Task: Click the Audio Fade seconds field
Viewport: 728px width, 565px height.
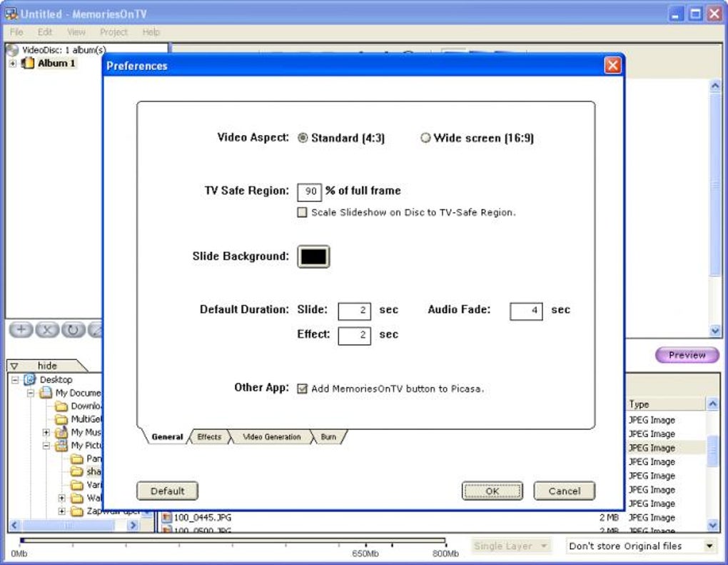Action: coord(526,311)
